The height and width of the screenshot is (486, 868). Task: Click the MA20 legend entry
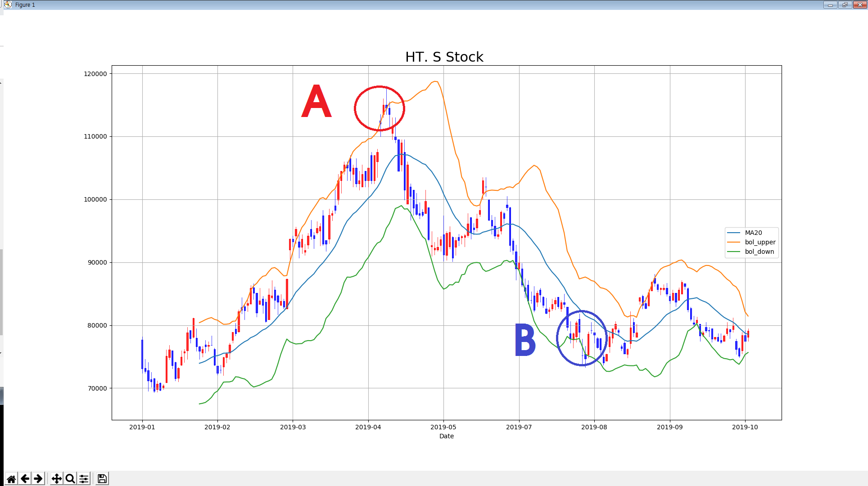pos(753,233)
